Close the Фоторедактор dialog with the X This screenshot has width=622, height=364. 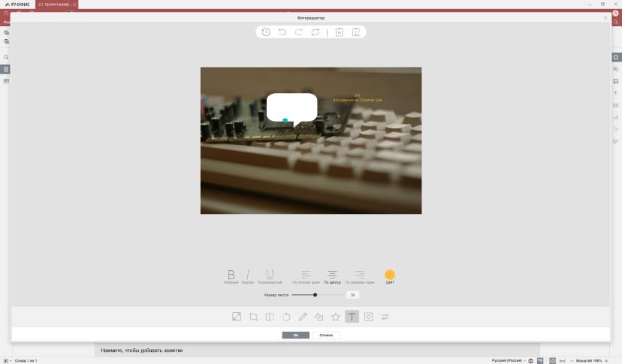605,17
